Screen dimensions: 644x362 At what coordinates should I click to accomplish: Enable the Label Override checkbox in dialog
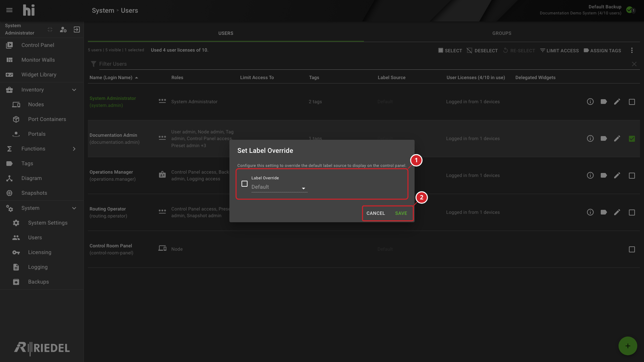tap(245, 184)
